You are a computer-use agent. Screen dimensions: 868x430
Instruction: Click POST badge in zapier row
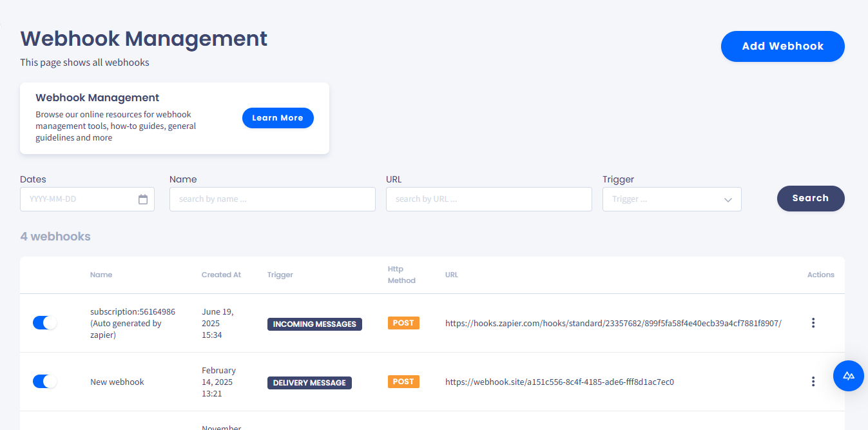tap(403, 323)
